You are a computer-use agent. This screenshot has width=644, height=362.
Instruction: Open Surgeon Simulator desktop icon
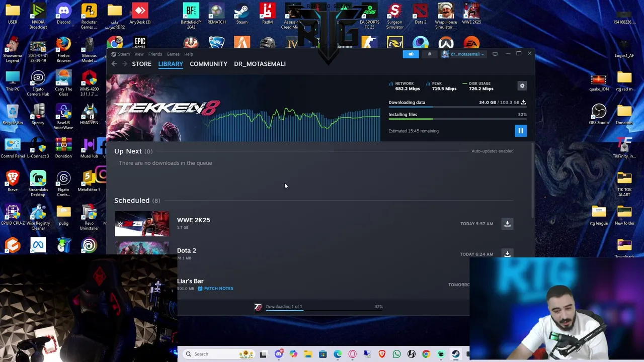coord(395,16)
